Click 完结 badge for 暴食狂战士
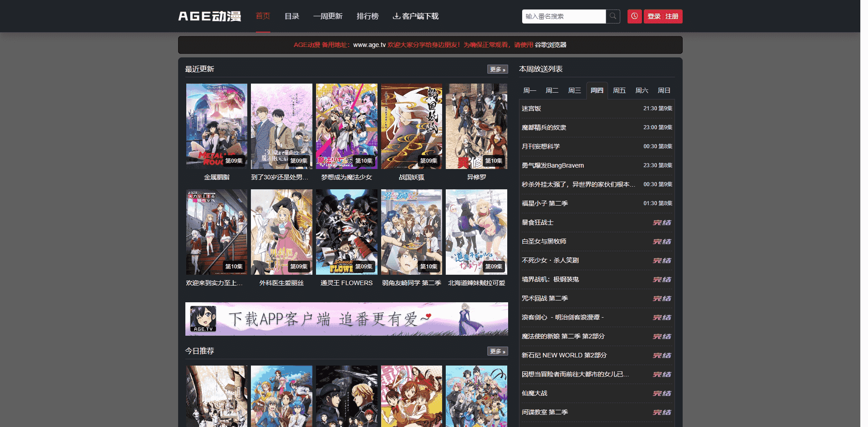This screenshot has width=868, height=427. coord(662,222)
